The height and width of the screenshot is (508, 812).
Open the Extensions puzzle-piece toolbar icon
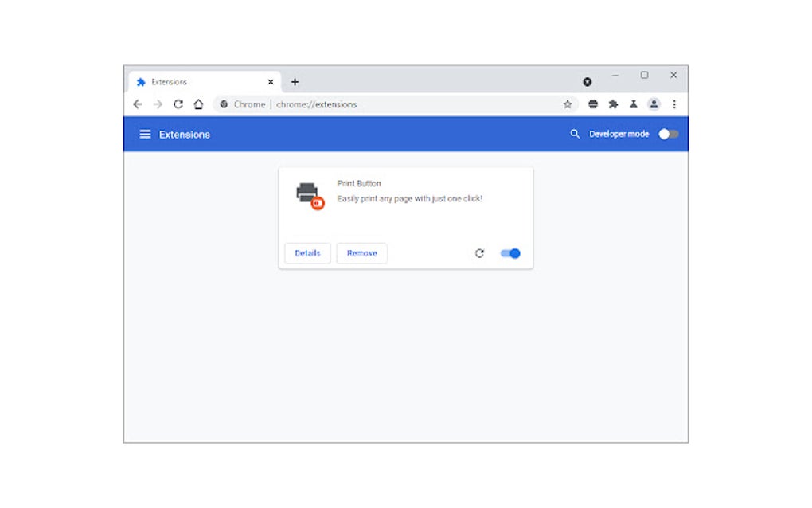click(613, 104)
